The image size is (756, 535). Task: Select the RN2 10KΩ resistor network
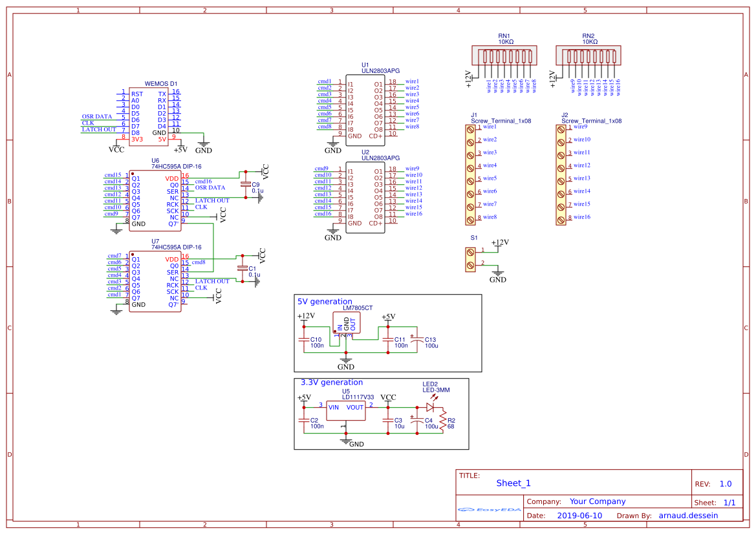(x=589, y=56)
